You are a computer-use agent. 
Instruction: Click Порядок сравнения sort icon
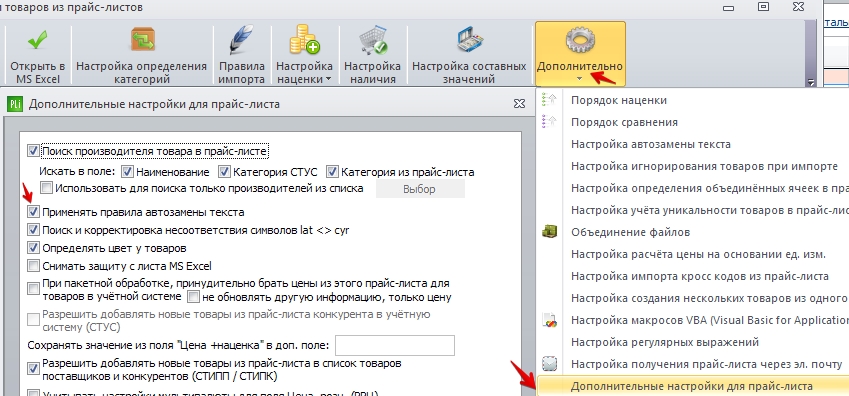coord(549,122)
